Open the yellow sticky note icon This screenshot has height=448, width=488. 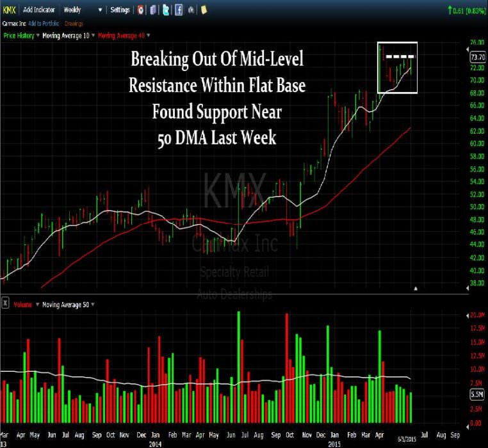[x=204, y=10]
